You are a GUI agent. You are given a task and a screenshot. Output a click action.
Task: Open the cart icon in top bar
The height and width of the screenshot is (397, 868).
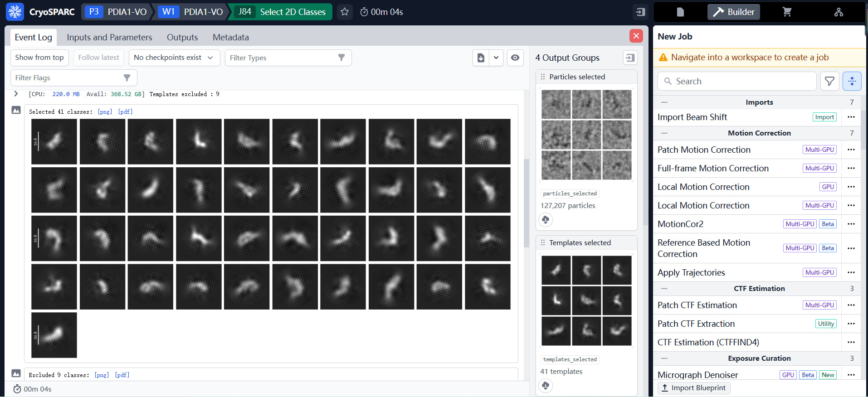click(x=787, y=12)
